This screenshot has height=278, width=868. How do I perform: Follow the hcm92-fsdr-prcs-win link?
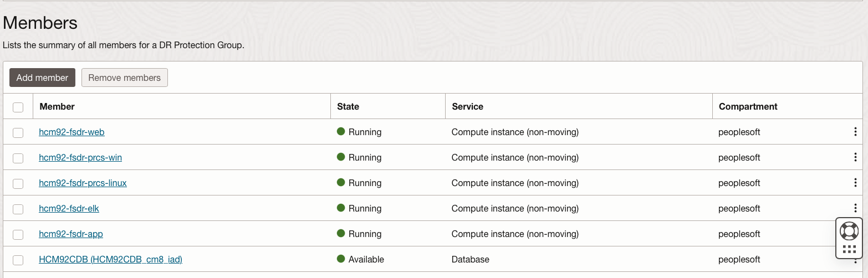tap(80, 157)
